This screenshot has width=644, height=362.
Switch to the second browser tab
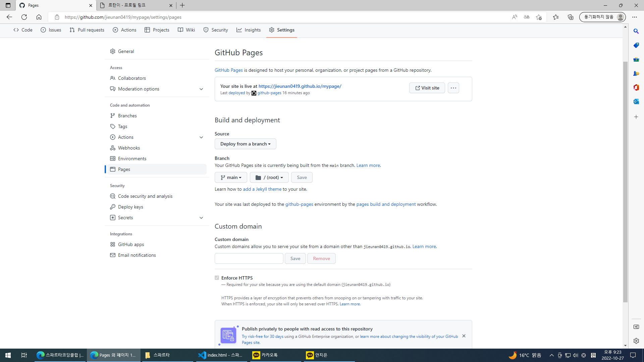tap(136, 5)
